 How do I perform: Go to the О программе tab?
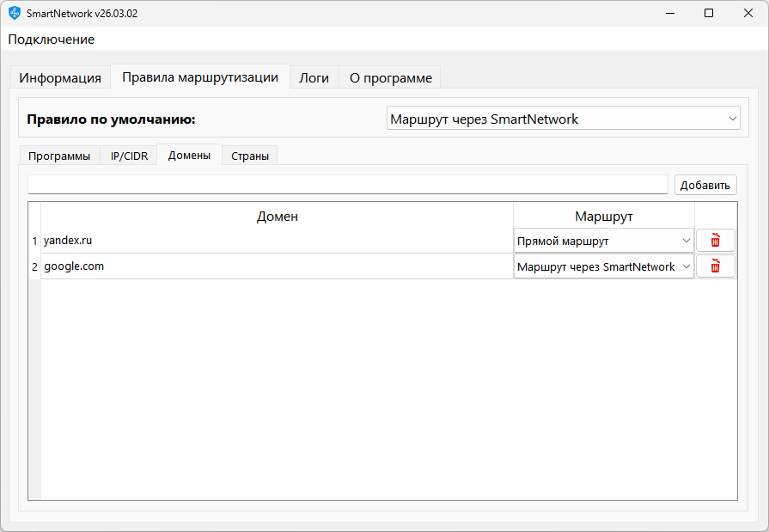pos(390,77)
